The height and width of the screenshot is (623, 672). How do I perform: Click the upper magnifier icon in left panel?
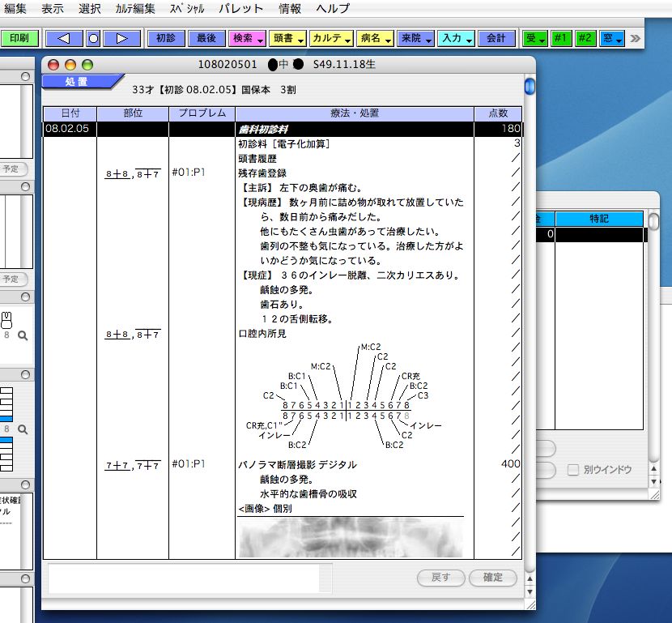pos(23,335)
